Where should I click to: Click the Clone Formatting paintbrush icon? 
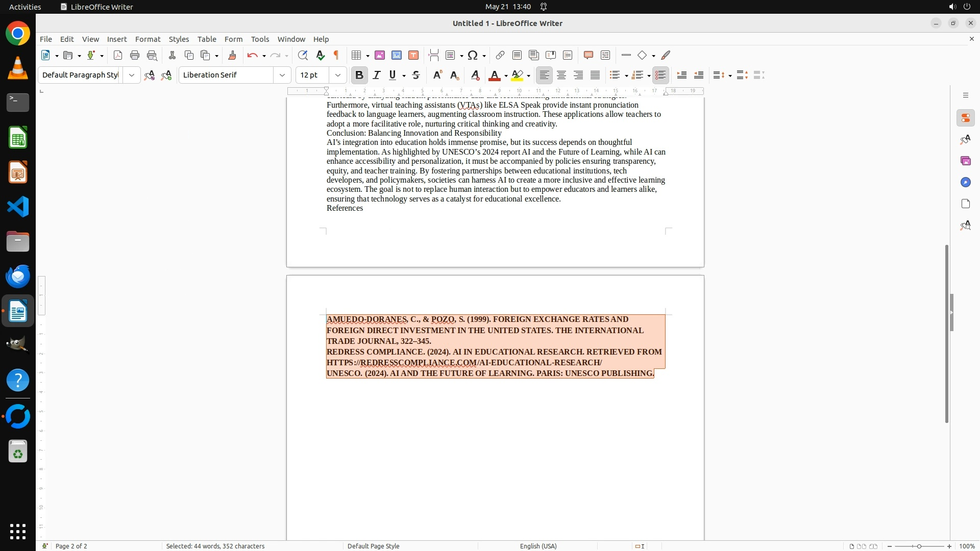pyautogui.click(x=232, y=56)
